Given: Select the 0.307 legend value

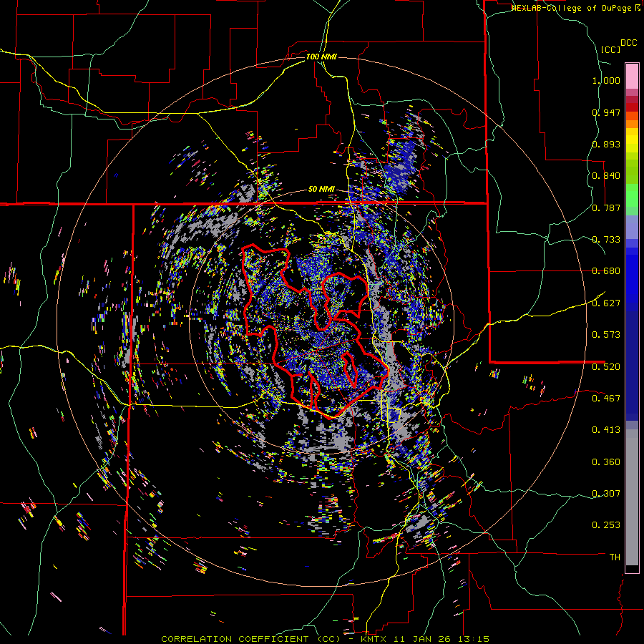Looking at the screenshot, I should click(x=606, y=494).
